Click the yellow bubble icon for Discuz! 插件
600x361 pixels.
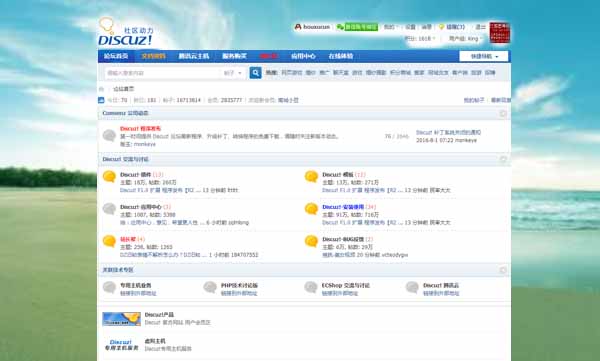tap(109, 176)
